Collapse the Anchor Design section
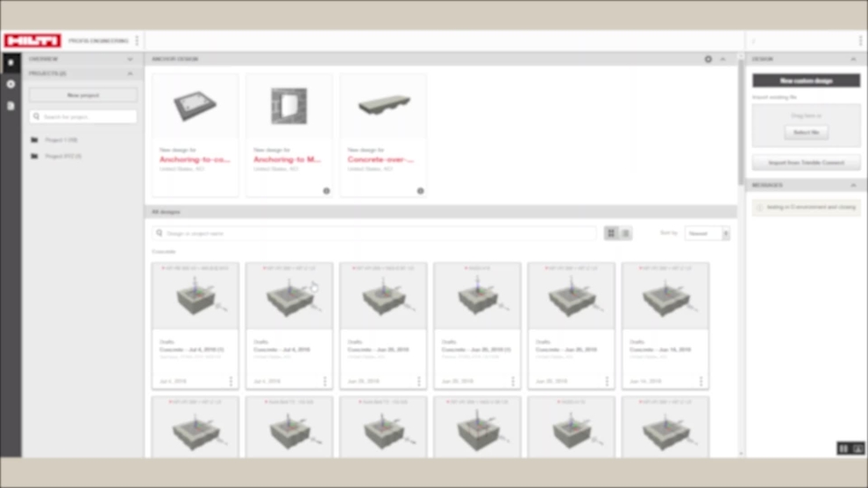This screenshot has height=488, width=868. point(723,60)
